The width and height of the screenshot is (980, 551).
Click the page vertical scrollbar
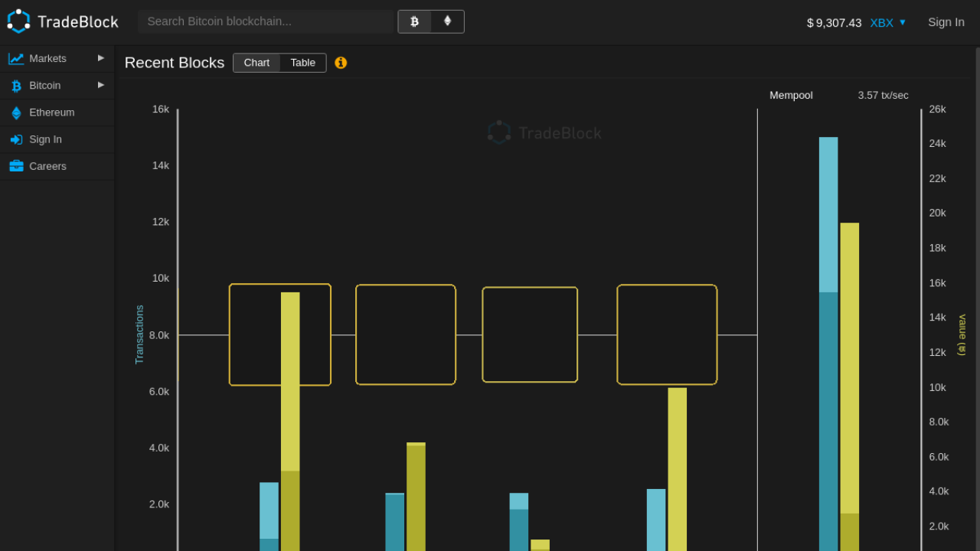pyautogui.click(x=978, y=298)
